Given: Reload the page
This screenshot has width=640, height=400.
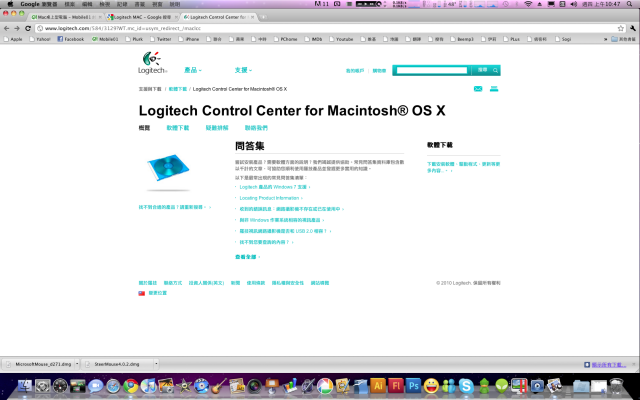Looking at the screenshot, I should [x=28, y=28].
